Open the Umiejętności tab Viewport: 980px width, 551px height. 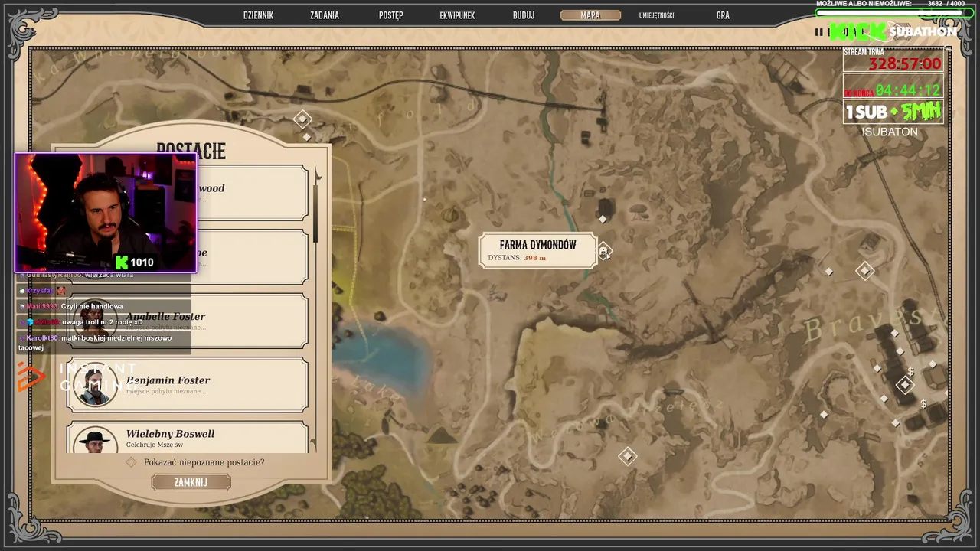click(x=657, y=15)
